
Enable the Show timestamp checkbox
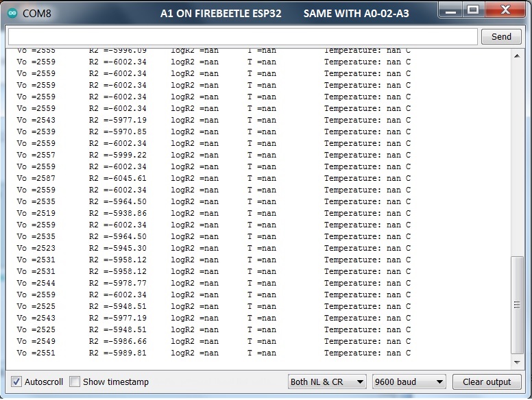point(74,382)
